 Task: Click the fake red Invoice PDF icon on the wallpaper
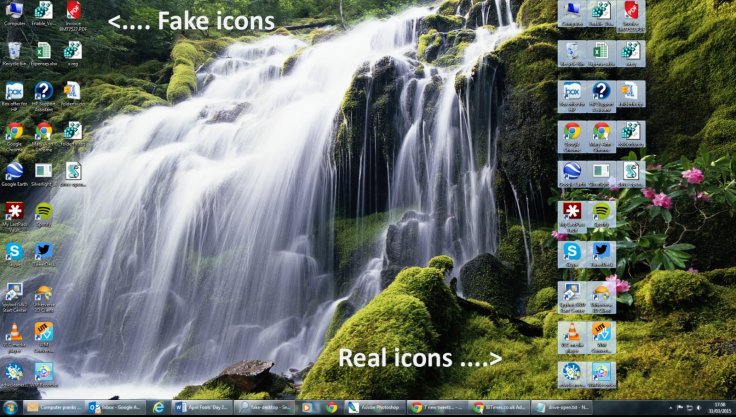pos(72,12)
